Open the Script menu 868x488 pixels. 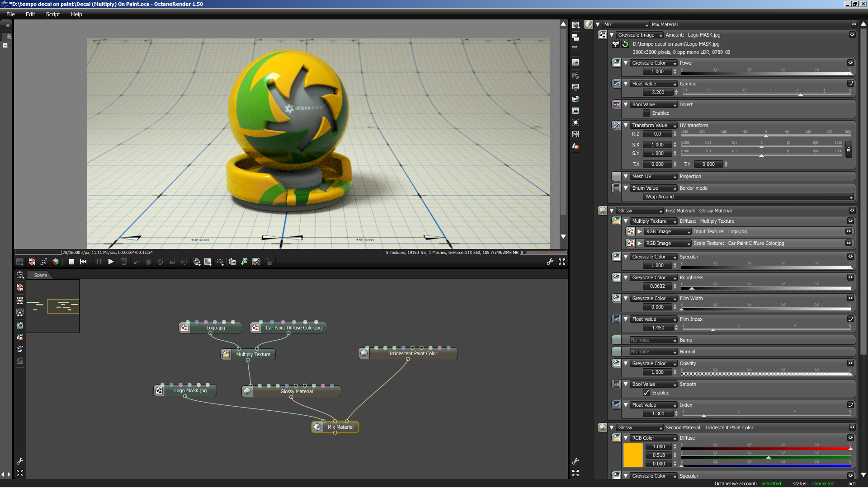click(52, 14)
